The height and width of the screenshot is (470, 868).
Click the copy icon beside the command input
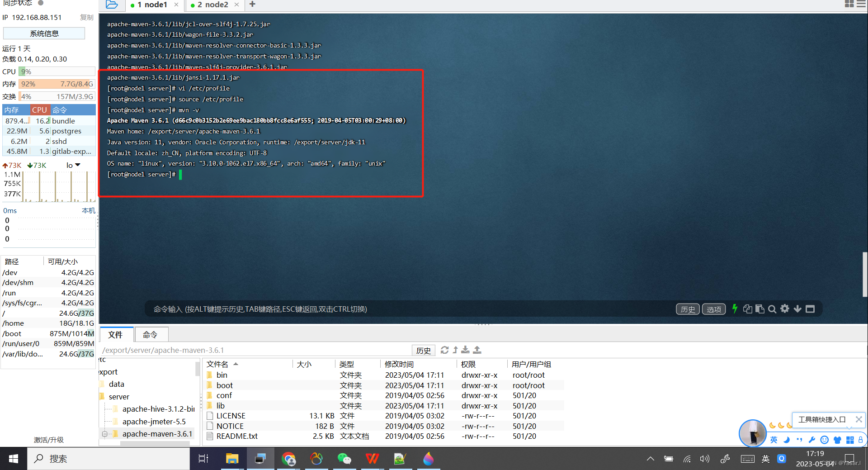point(747,309)
